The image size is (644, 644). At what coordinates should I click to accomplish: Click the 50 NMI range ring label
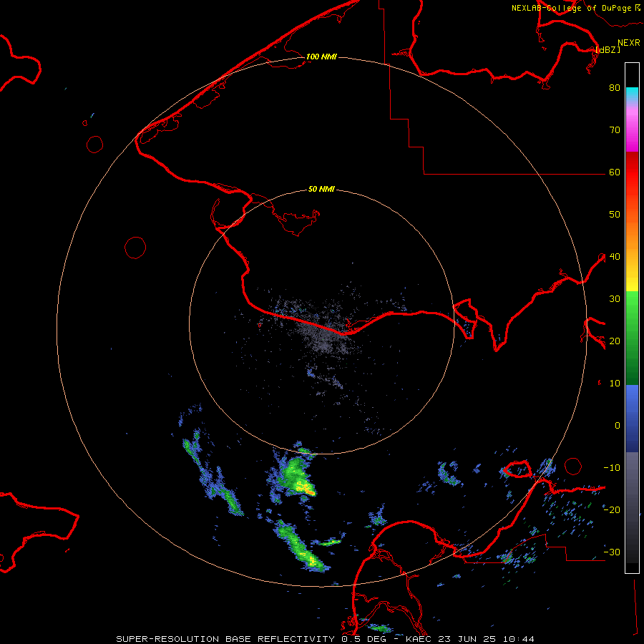point(321,189)
